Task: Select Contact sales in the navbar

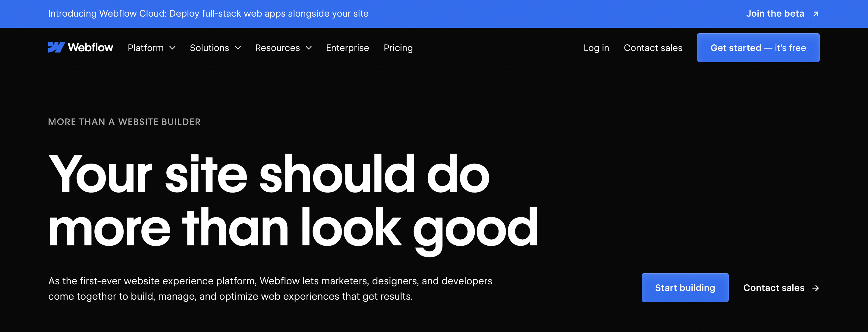Action: point(653,48)
